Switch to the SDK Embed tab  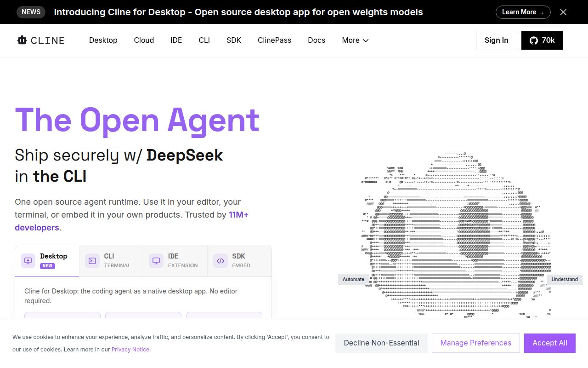click(x=239, y=261)
